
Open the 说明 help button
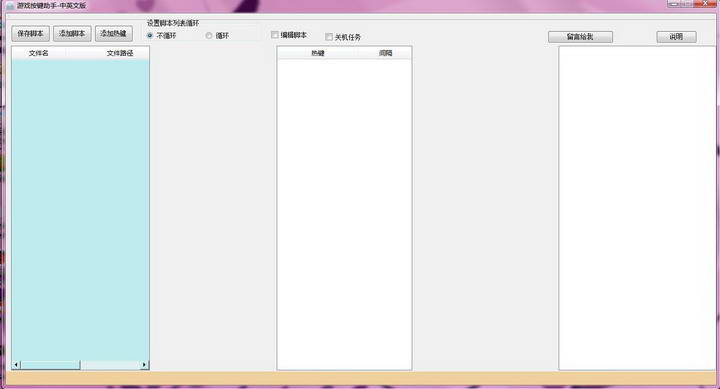(676, 37)
